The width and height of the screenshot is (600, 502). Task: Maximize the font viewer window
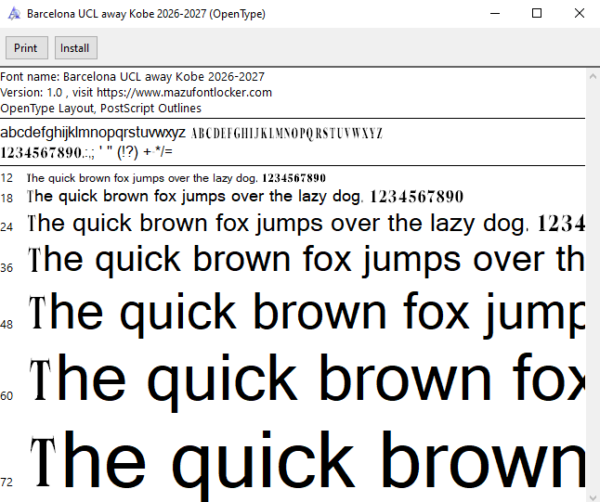click(537, 13)
